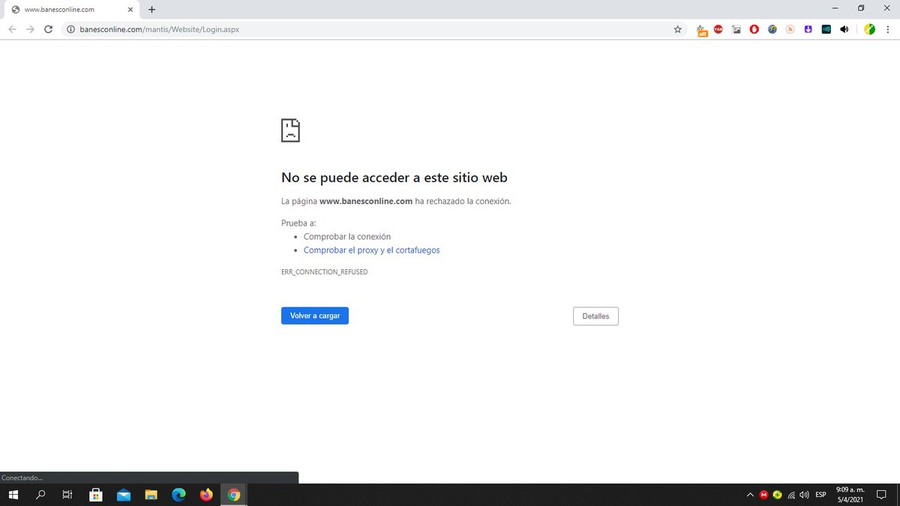This screenshot has height=506, width=900.
Task: Click the 'Comprobar la conexión' text
Action: (x=347, y=236)
